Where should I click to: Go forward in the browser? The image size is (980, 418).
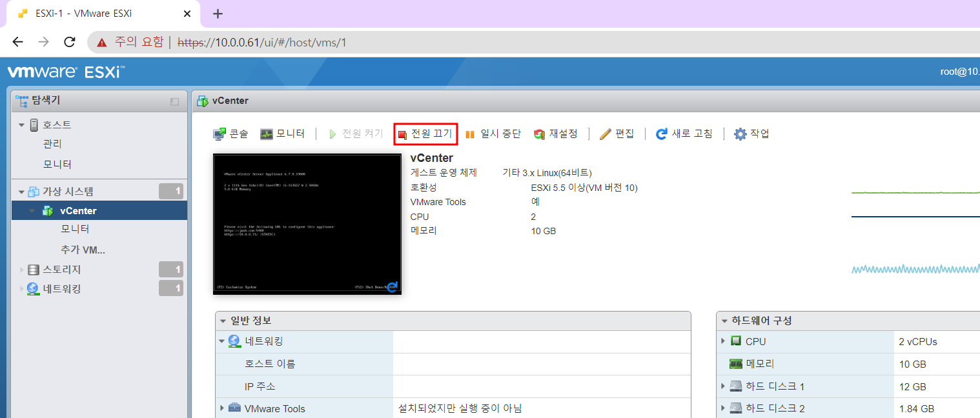point(43,42)
